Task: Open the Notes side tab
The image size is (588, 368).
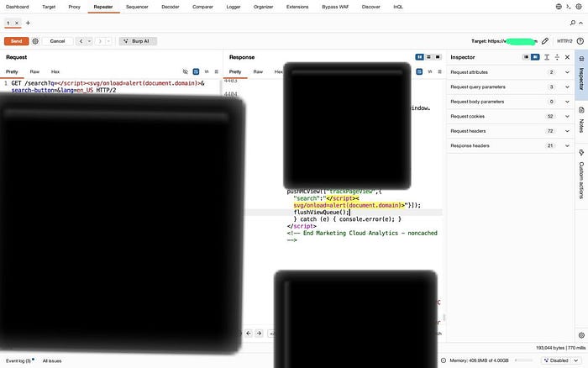Action: click(x=581, y=120)
